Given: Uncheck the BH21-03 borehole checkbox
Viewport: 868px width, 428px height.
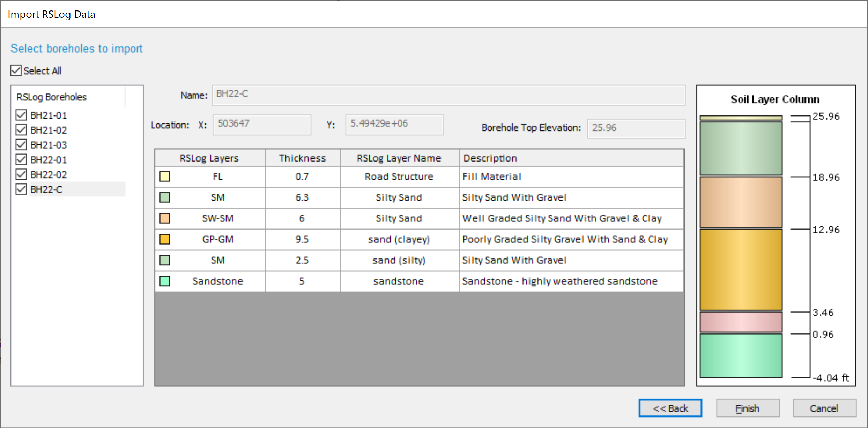Looking at the screenshot, I should coord(21,144).
